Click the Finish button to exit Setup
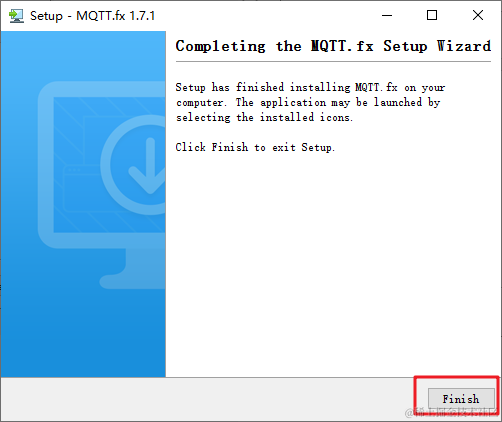The height and width of the screenshot is (422, 502). click(461, 398)
